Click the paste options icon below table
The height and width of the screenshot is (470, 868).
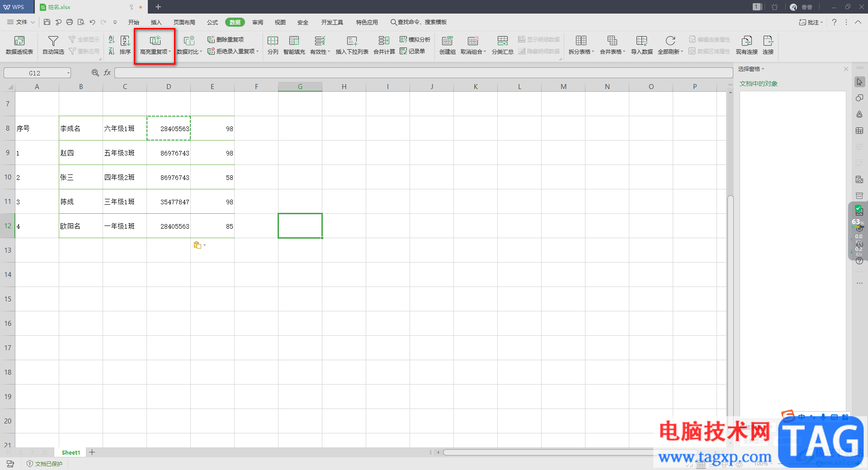coord(198,245)
